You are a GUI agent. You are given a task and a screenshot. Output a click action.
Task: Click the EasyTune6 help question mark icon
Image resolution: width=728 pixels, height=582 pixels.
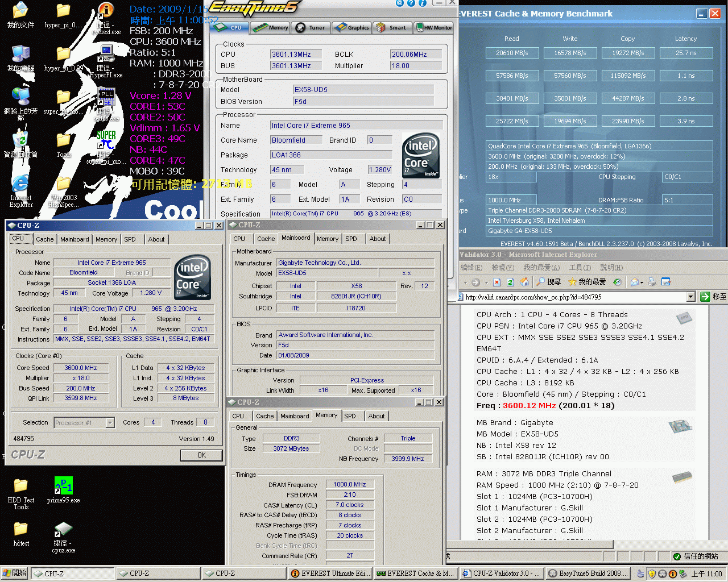coord(411,3)
